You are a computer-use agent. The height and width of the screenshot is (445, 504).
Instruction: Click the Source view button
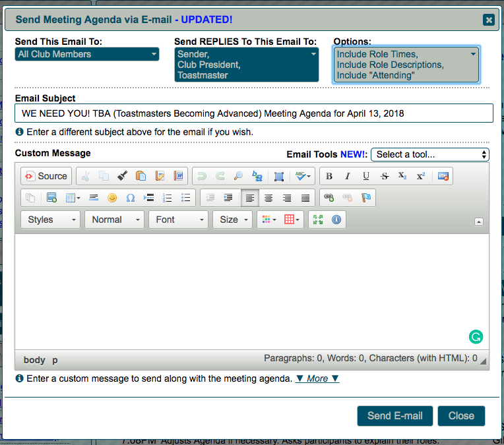46,176
